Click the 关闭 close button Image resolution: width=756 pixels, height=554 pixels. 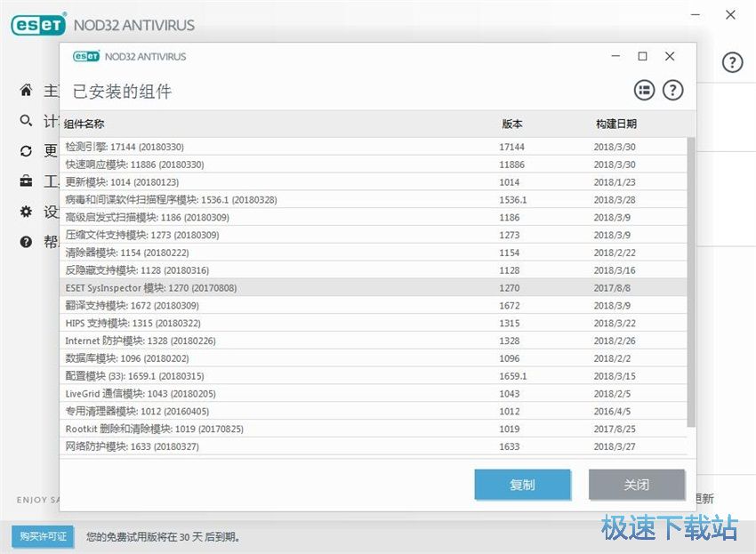(x=637, y=485)
